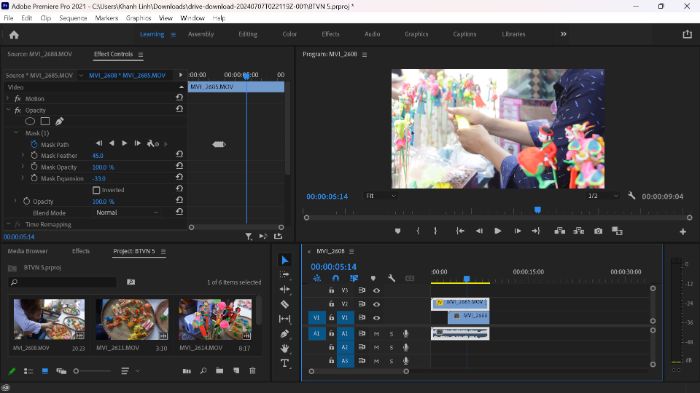Mute track A1

376,334
